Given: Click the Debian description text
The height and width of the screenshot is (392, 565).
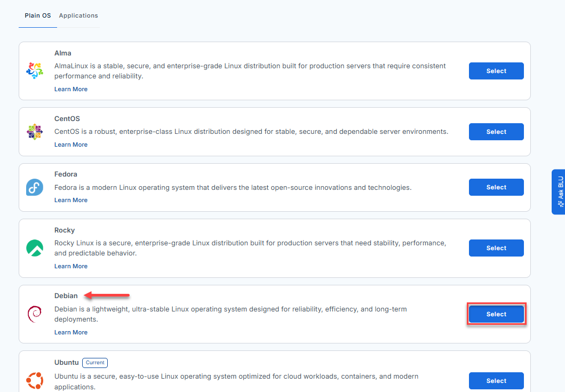Looking at the screenshot, I should pos(230,314).
